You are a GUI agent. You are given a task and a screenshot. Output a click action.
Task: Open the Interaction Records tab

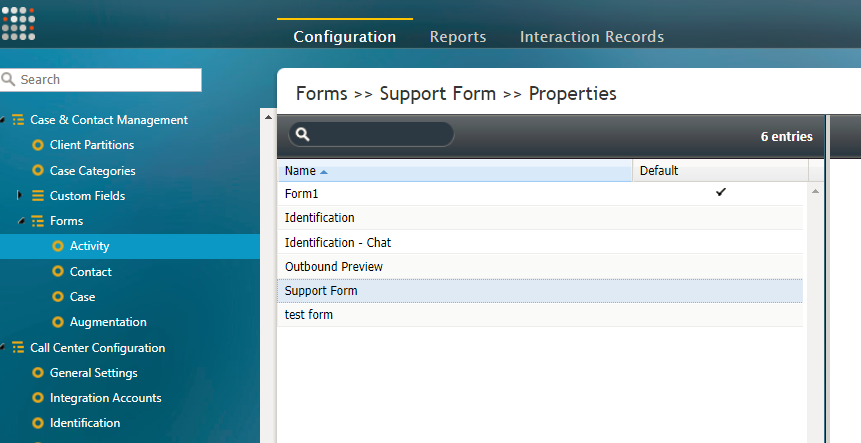click(x=592, y=37)
